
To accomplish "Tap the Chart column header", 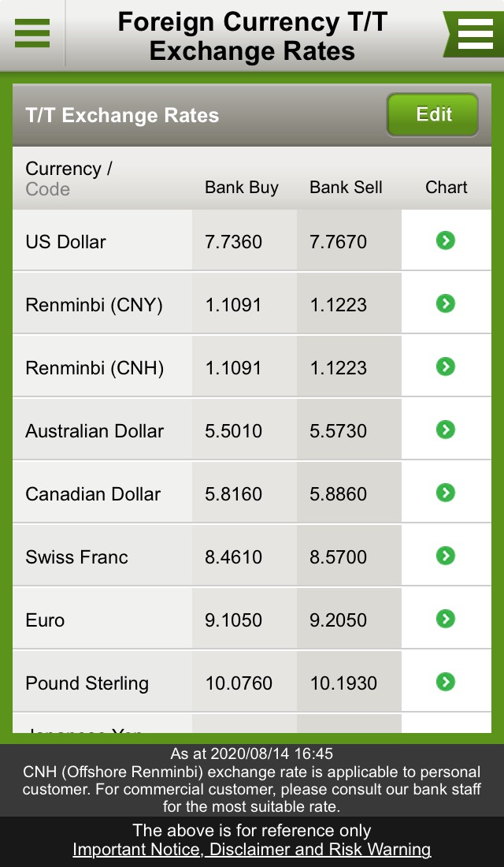I will tap(447, 188).
